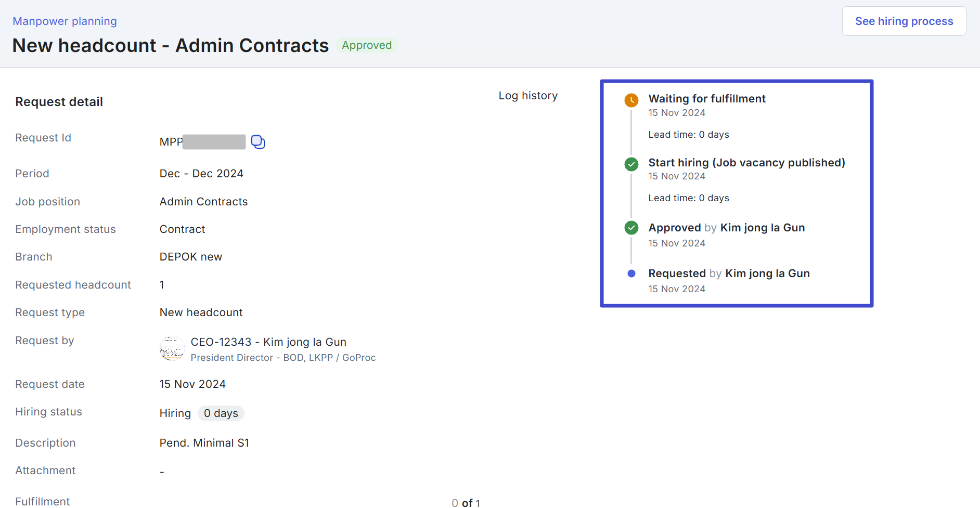
Task: Click green check icon beside Start hiring
Action: (x=631, y=164)
